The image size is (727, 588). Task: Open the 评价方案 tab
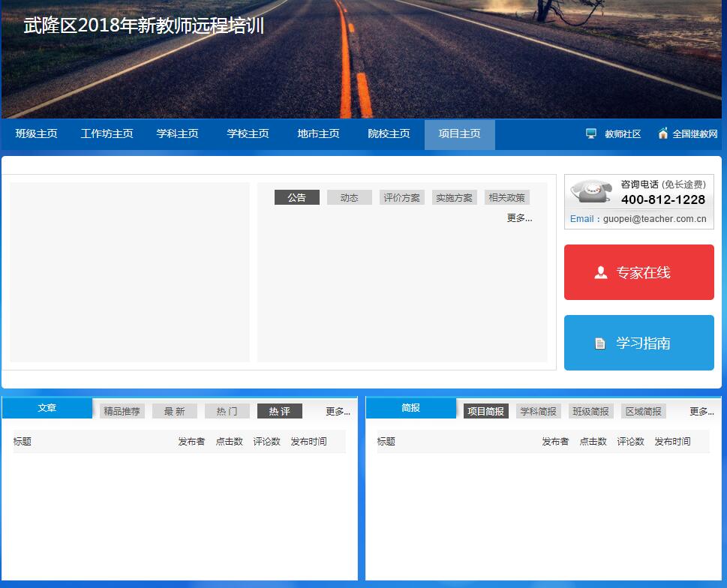click(x=401, y=197)
